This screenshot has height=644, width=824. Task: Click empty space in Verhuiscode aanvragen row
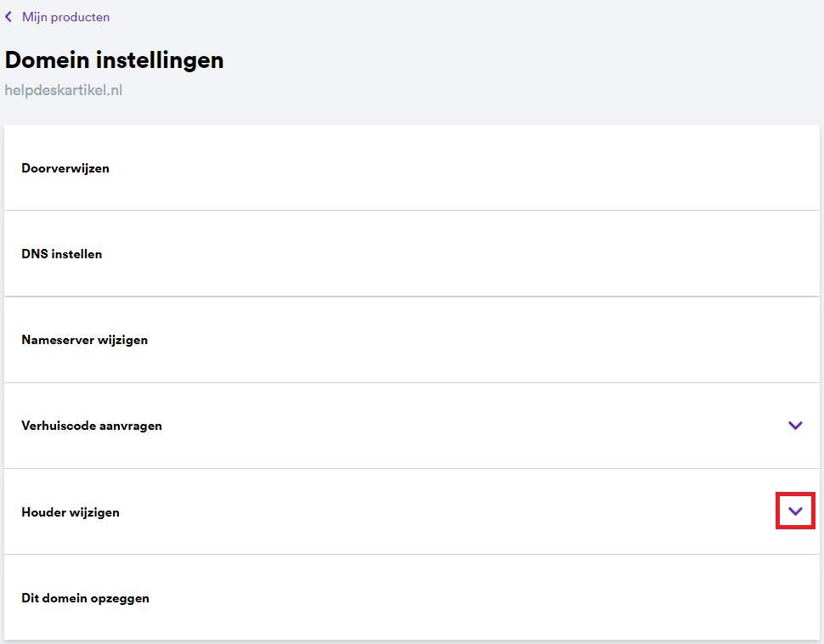point(467,426)
